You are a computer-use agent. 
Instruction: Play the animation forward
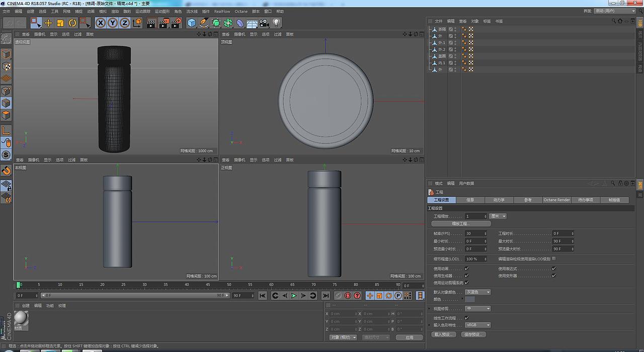pos(294,296)
